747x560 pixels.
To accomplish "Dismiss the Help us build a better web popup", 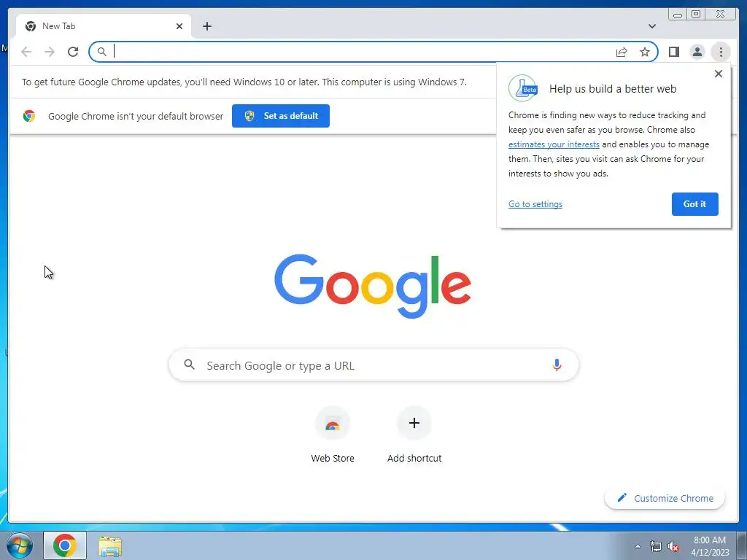I will click(719, 74).
